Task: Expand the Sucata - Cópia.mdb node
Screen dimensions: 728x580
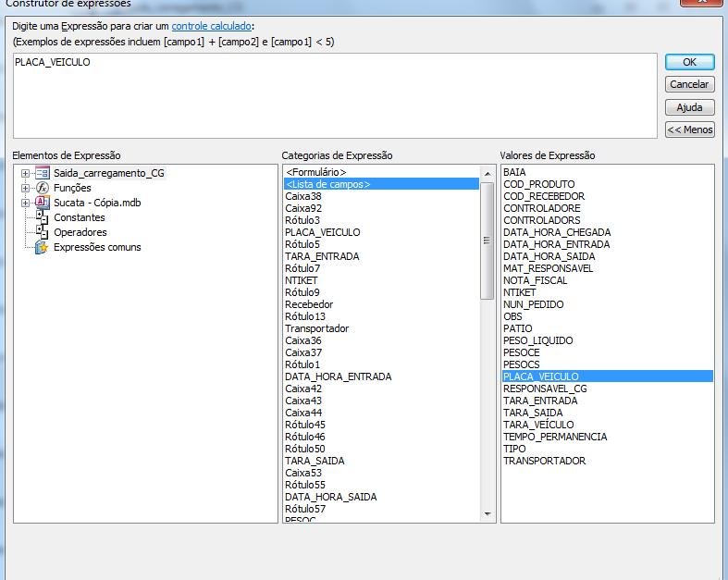Action: (25, 203)
